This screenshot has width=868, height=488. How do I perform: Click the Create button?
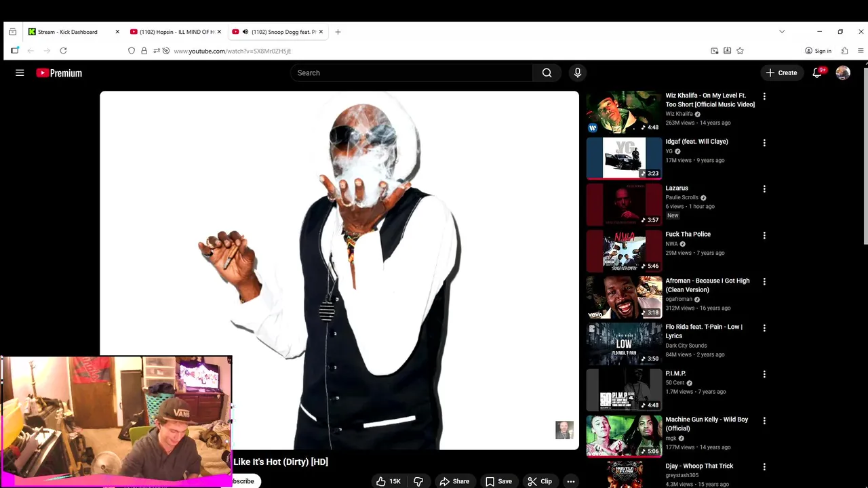[782, 73]
